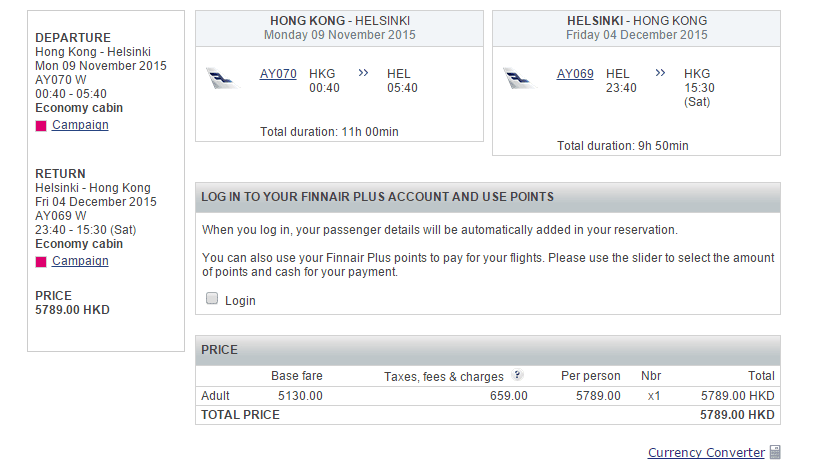Open flight AY070 details link
The image size is (826, 472).
pos(278,74)
